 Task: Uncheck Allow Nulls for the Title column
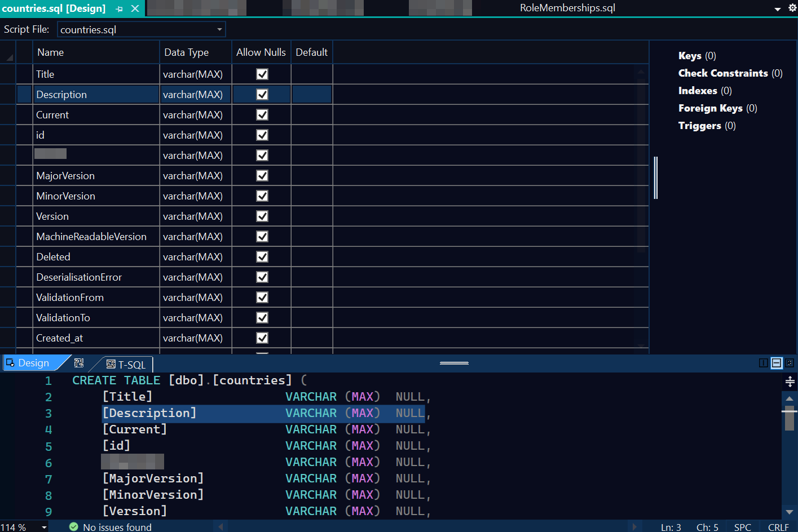pos(262,74)
